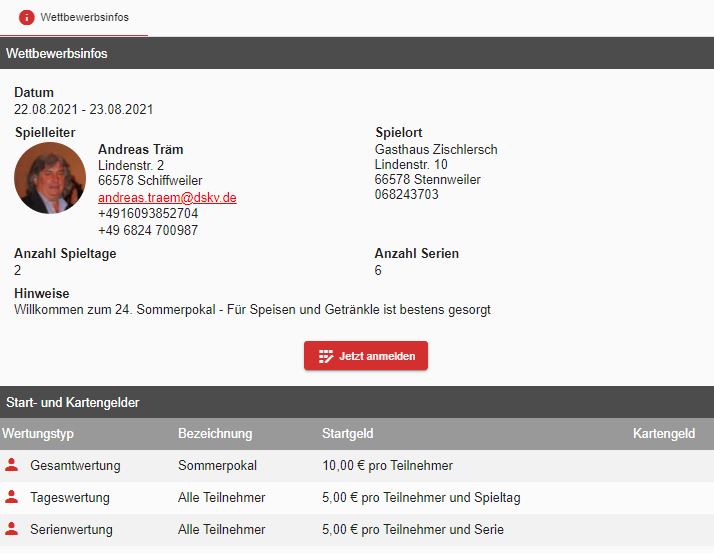The image size is (714, 553).
Task: Collapse the Start- und Kartengelder section header
Action: [x=357, y=402]
